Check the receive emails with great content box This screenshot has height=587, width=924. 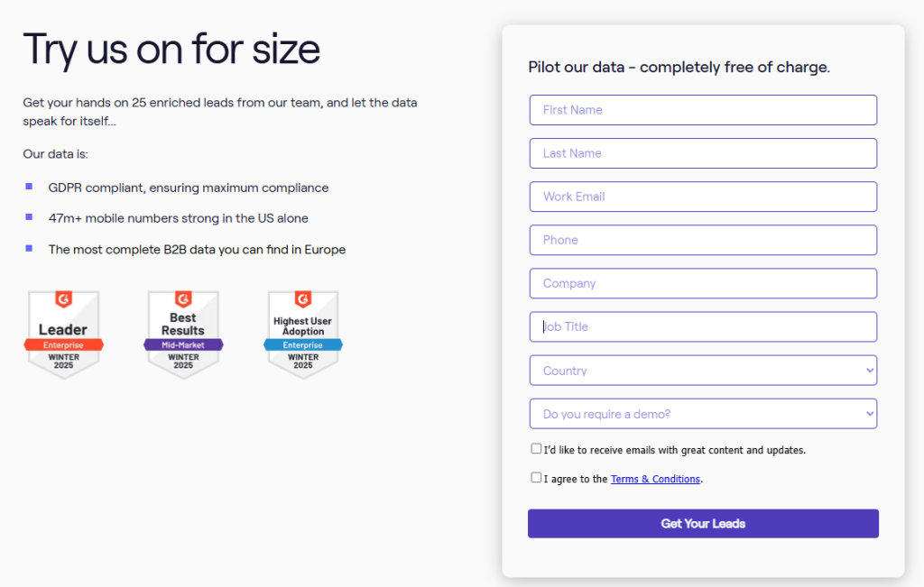(536, 448)
